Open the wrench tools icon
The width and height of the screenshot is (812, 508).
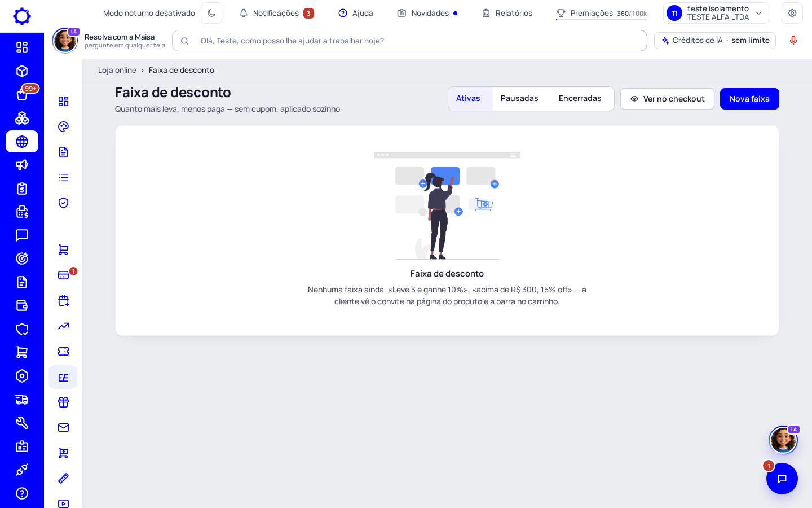(22, 423)
